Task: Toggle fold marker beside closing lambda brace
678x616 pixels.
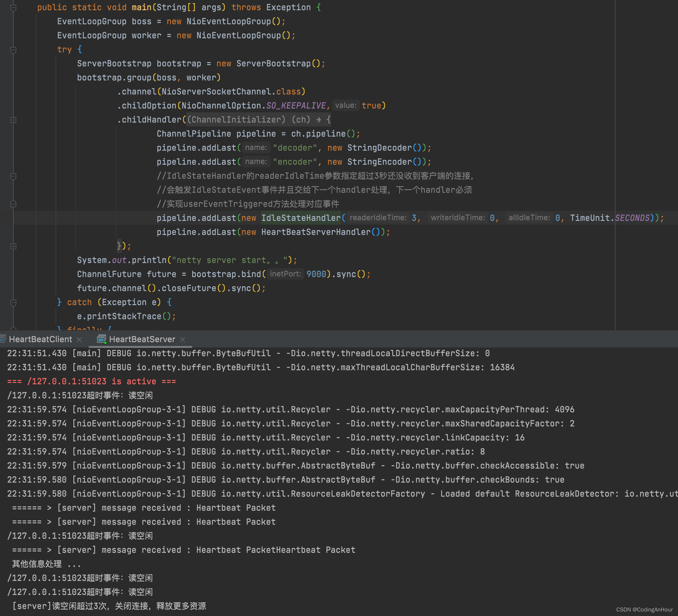Action: click(13, 246)
